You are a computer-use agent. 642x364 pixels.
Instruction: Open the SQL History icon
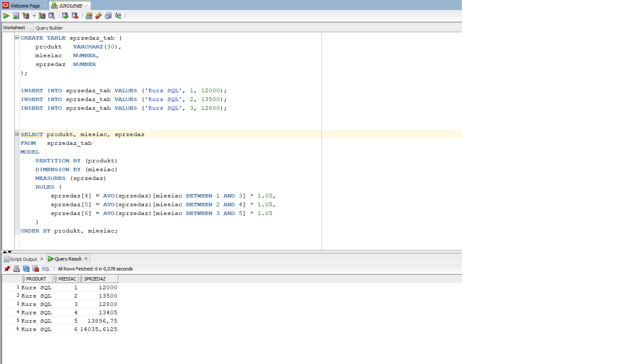(x=108, y=16)
